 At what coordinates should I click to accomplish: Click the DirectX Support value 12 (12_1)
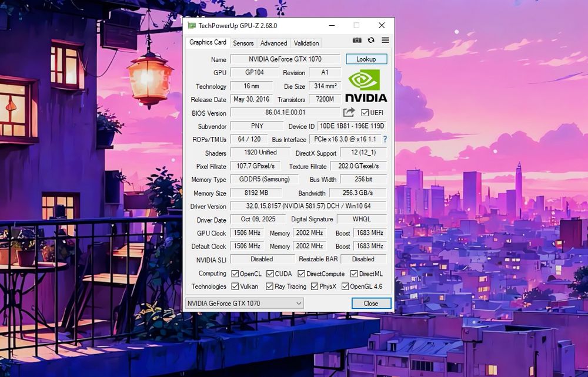[363, 152]
